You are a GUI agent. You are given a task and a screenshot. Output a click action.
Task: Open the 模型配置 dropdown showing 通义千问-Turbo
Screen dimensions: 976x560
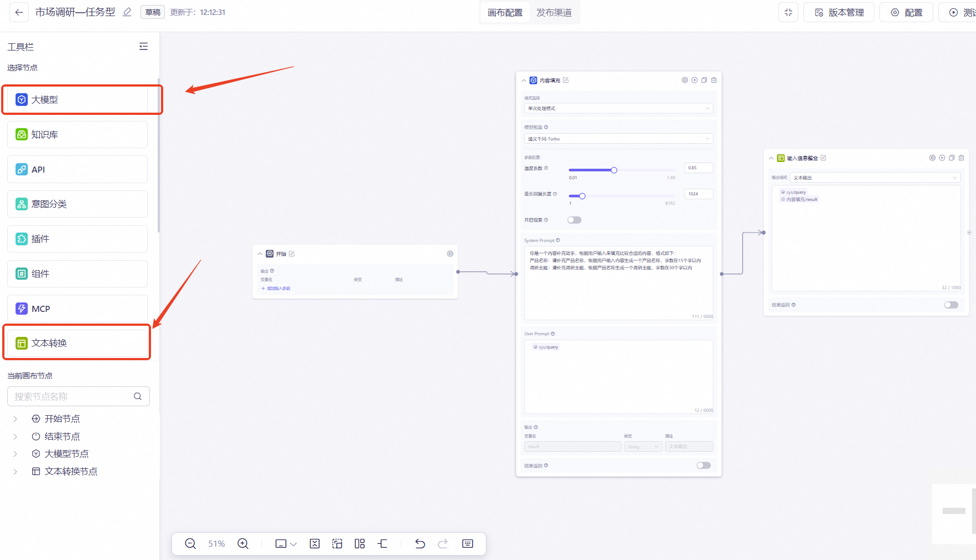point(618,139)
